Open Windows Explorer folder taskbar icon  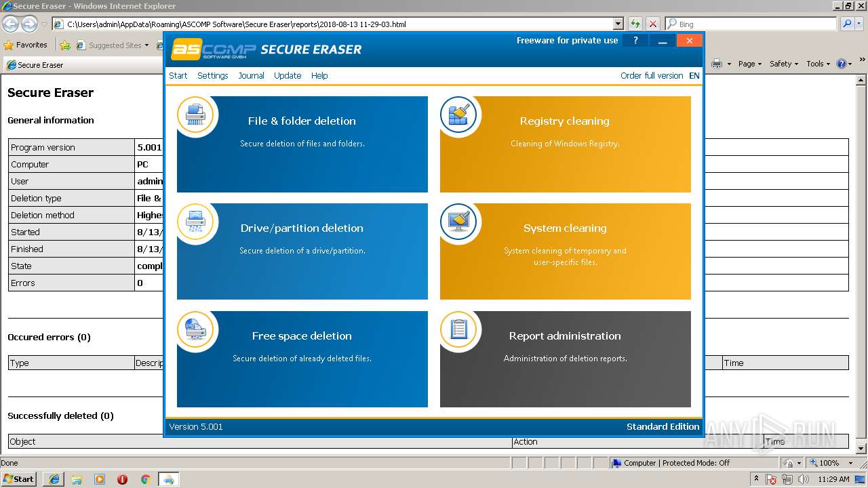coord(77,479)
